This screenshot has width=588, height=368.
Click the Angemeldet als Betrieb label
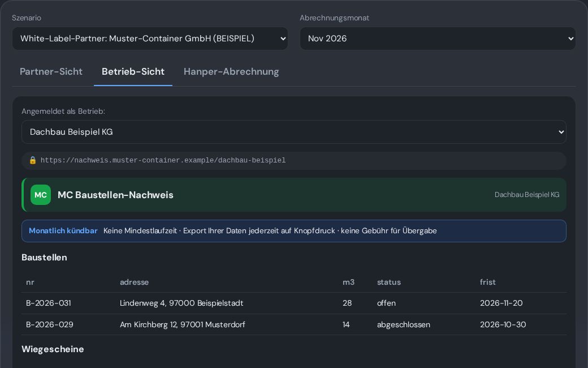tap(63, 111)
